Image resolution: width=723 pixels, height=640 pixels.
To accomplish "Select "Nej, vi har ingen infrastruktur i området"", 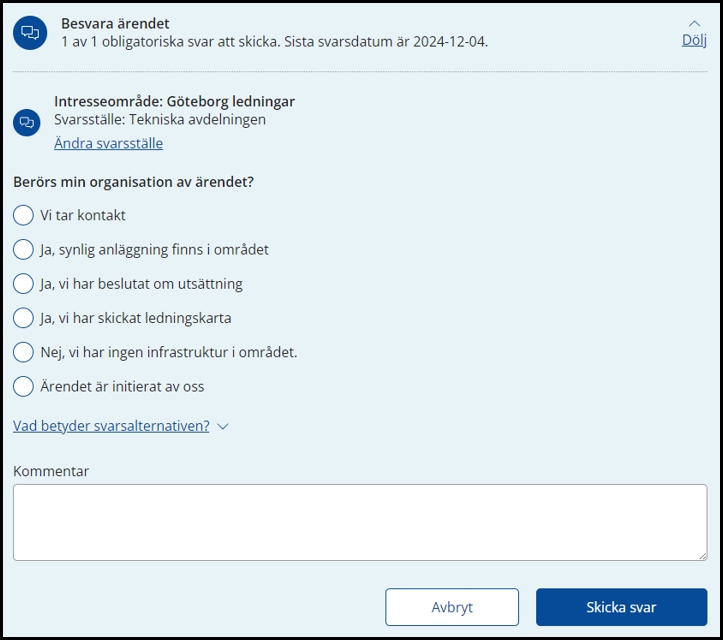I will [23, 352].
